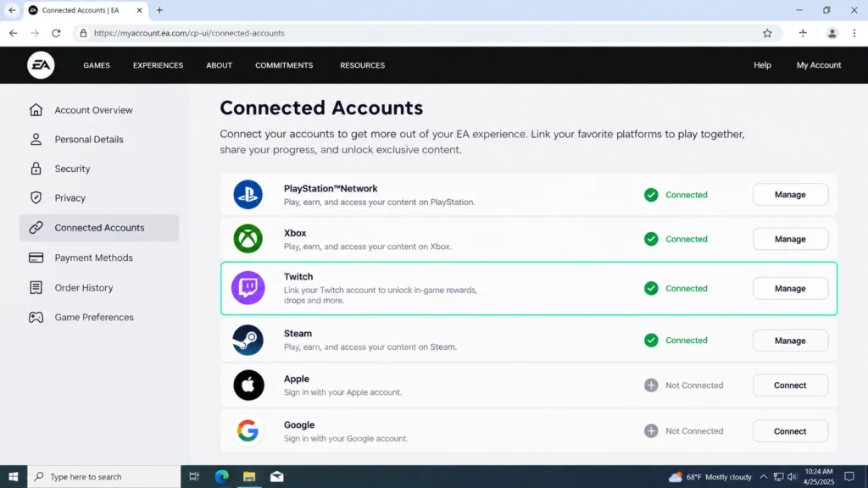Viewport: 868px width, 488px height.
Task: Open the RESOURCES menu
Action: tap(363, 65)
